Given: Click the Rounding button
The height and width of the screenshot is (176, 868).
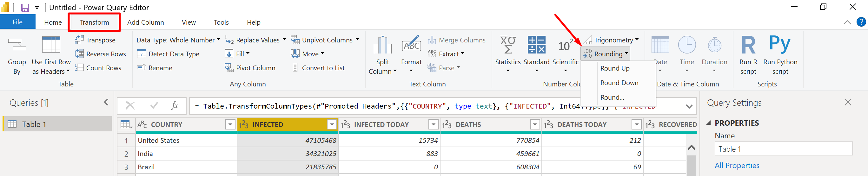Looking at the screenshot, I should click(x=605, y=54).
